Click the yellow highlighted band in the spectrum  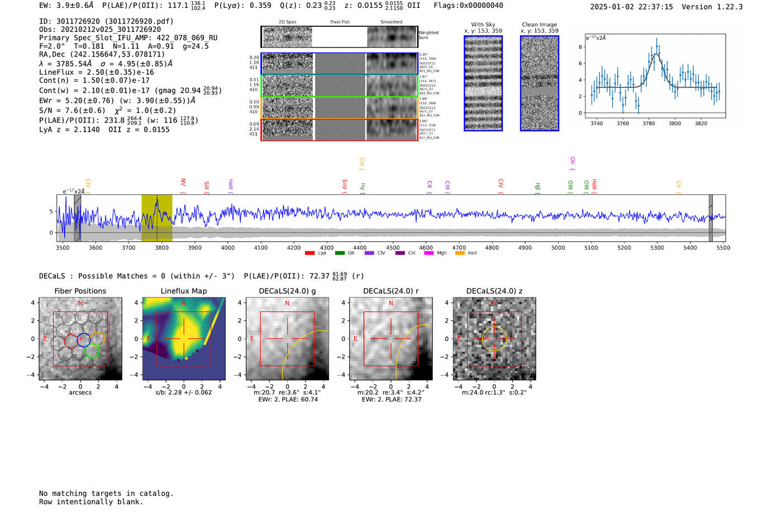157,218
